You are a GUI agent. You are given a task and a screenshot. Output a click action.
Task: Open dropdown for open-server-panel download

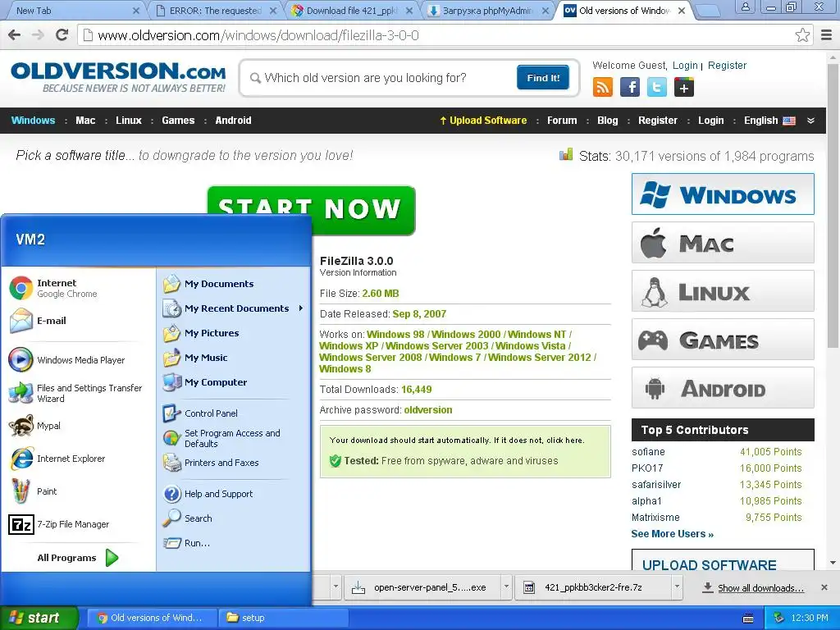click(x=505, y=587)
